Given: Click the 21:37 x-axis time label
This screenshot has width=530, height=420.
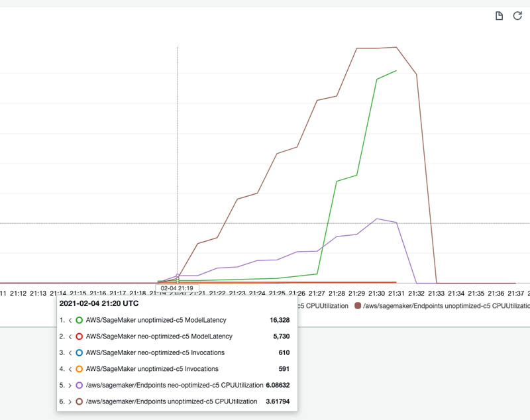Looking at the screenshot, I should tap(516, 293).
